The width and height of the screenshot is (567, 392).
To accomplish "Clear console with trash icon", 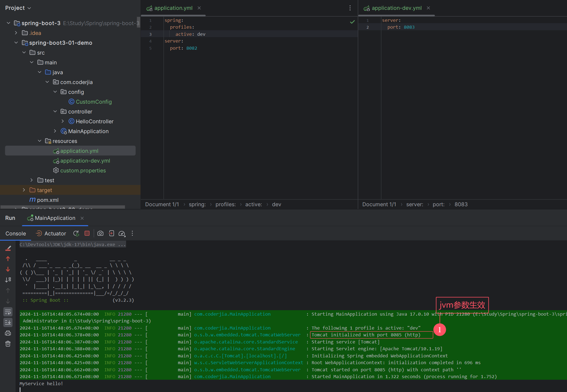I will coord(8,344).
